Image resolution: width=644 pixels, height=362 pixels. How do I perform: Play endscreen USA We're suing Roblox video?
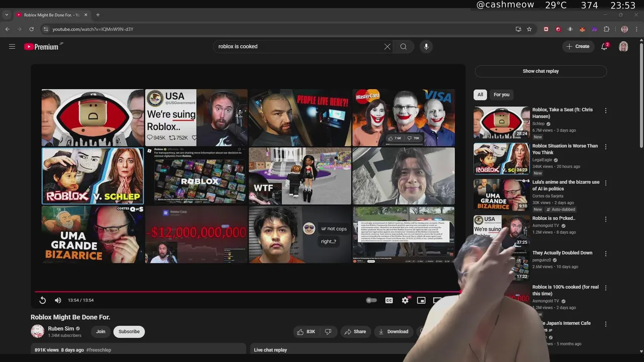tap(196, 118)
